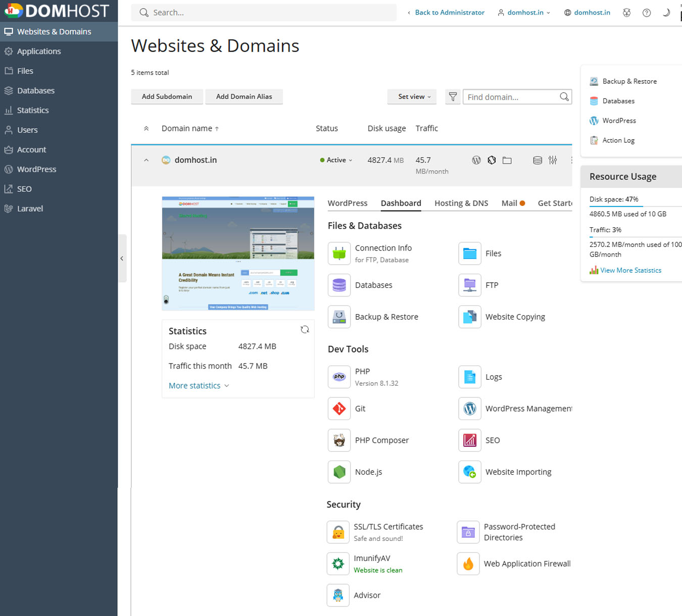
Task: Open the website preview thumbnail
Action: (238, 253)
